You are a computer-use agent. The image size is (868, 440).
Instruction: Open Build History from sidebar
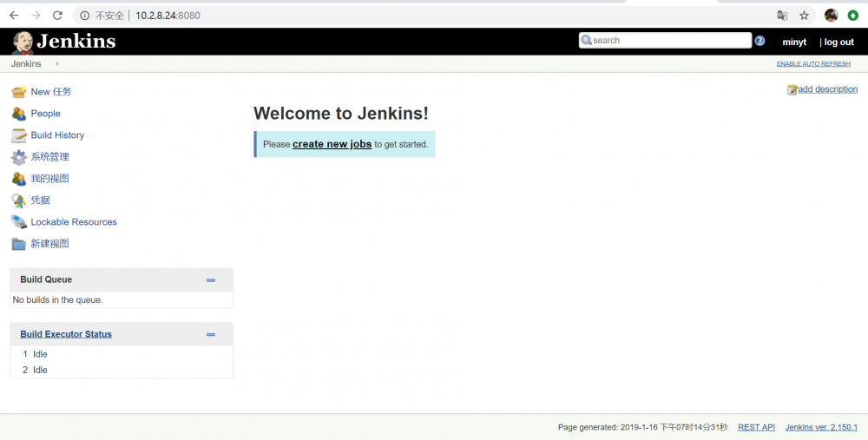point(57,135)
